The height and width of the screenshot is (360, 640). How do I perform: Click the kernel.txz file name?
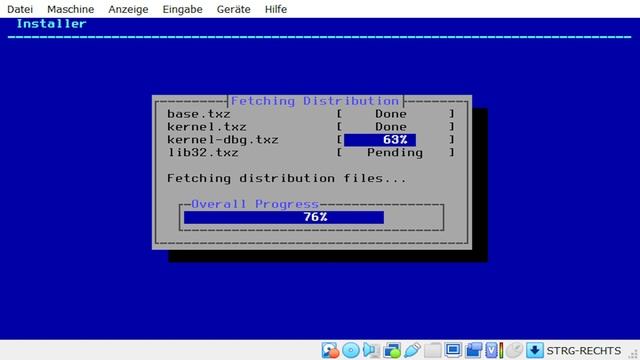click(207, 127)
